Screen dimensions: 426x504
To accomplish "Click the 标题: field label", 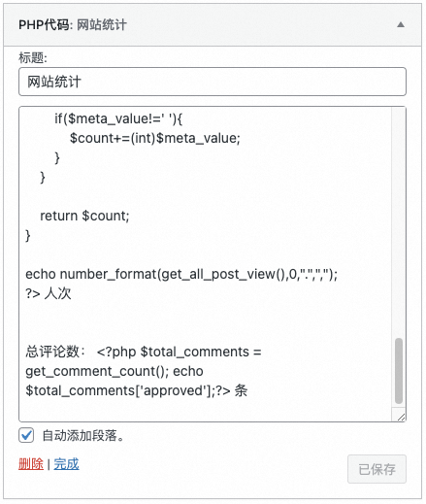I will tap(33, 58).
